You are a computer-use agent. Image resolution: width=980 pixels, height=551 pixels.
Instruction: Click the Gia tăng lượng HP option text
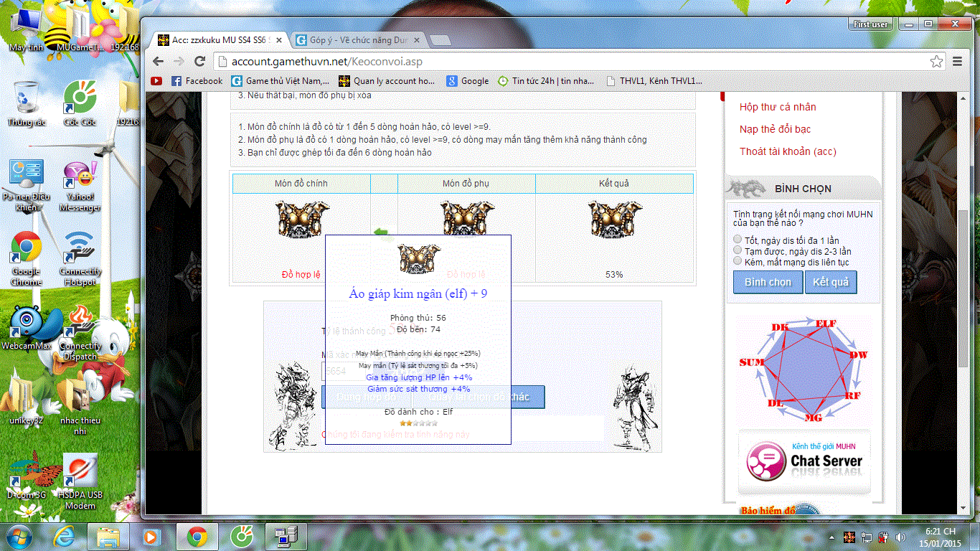[x=419, y=377]
